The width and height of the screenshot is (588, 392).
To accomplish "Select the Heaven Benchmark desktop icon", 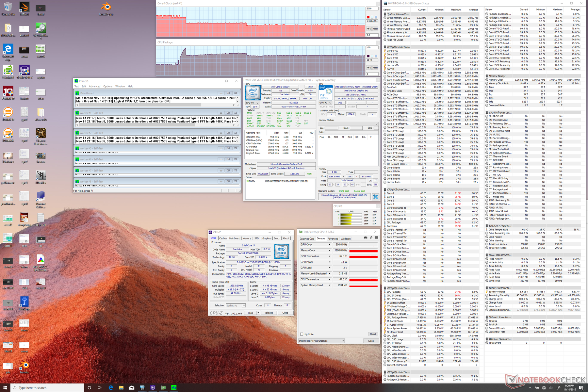I will point(41,137).
